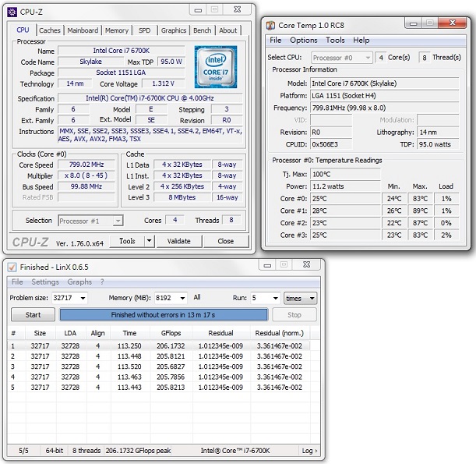Close the LinX window
Image resolution: width=476 pixels, height=464 pixels.
click(x=307, y=265)
